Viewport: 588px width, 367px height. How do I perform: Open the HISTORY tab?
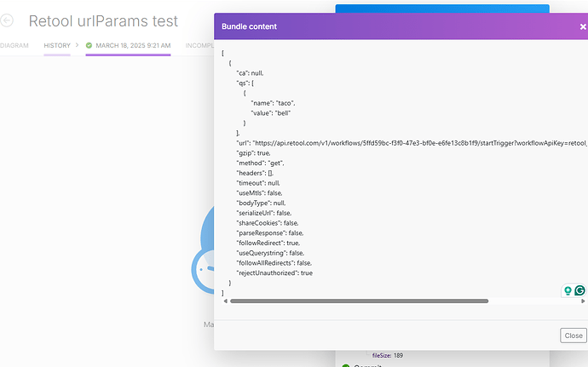pyautogui.click(x=57, y=45)
